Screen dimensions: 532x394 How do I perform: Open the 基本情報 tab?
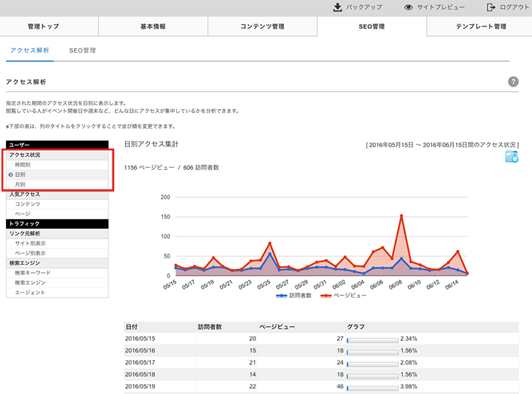[153, 27]
